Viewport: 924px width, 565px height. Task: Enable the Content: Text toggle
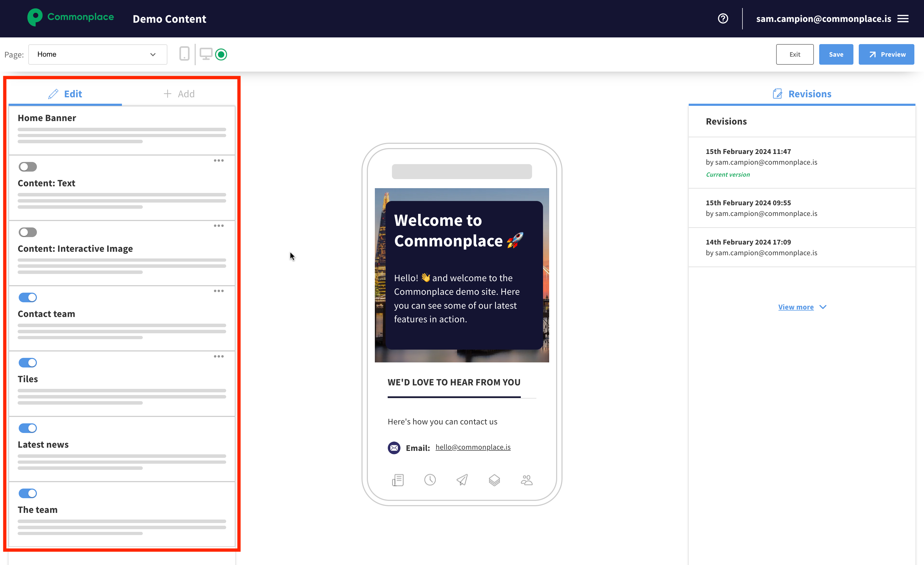coord(28,167)
